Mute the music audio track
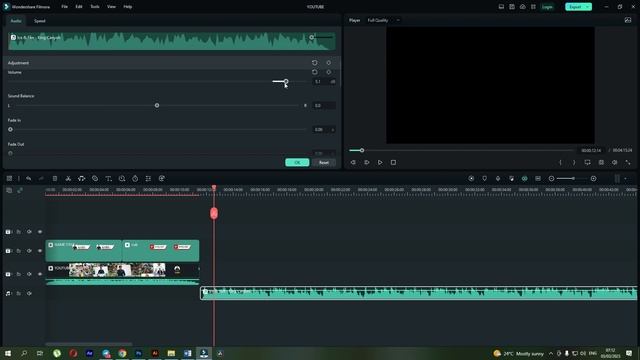This screenshot has width=640, height=360. coord(29,293)
